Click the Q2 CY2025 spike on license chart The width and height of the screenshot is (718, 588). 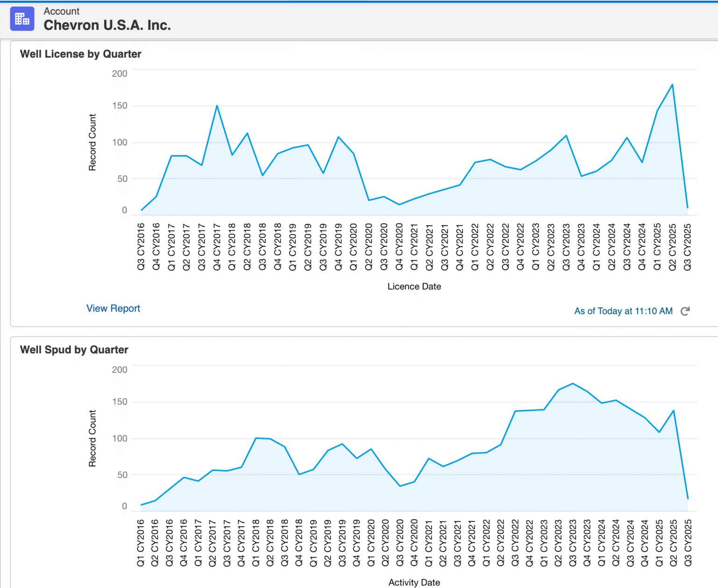coord(672,85)
